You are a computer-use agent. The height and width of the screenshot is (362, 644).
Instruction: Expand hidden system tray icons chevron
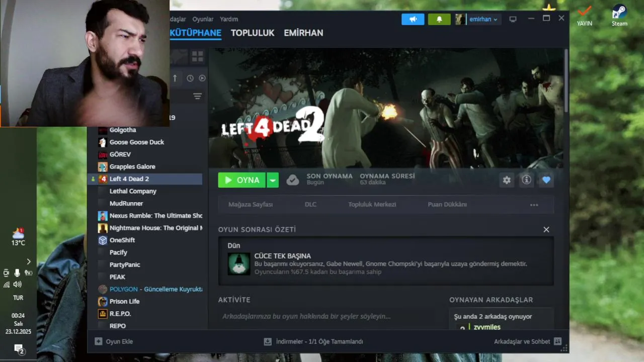[29, 261]
